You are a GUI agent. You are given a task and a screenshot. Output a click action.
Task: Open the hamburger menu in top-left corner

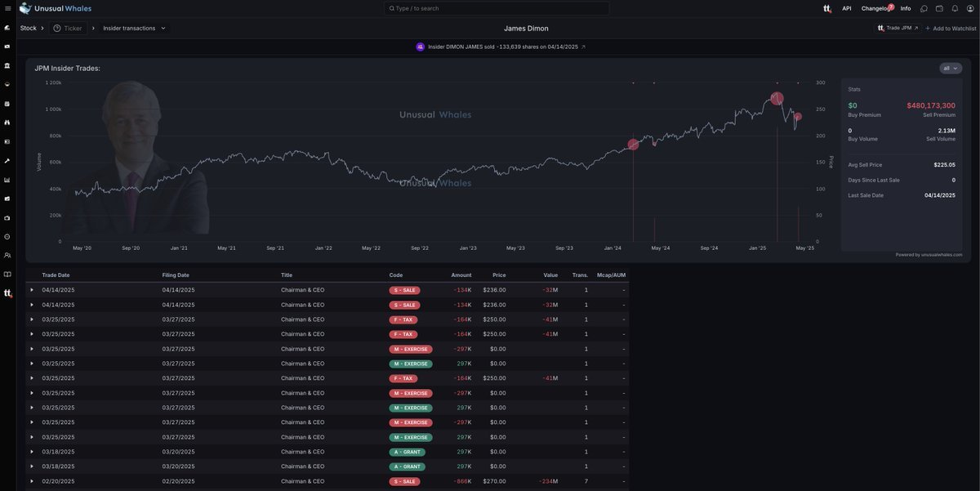coord(7,8)
